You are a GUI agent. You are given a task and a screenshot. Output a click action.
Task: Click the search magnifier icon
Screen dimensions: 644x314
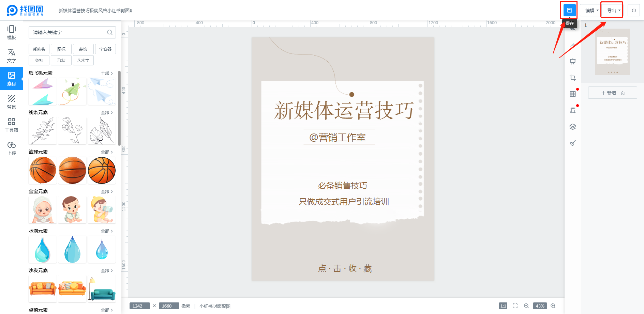(x=110, y=32)
